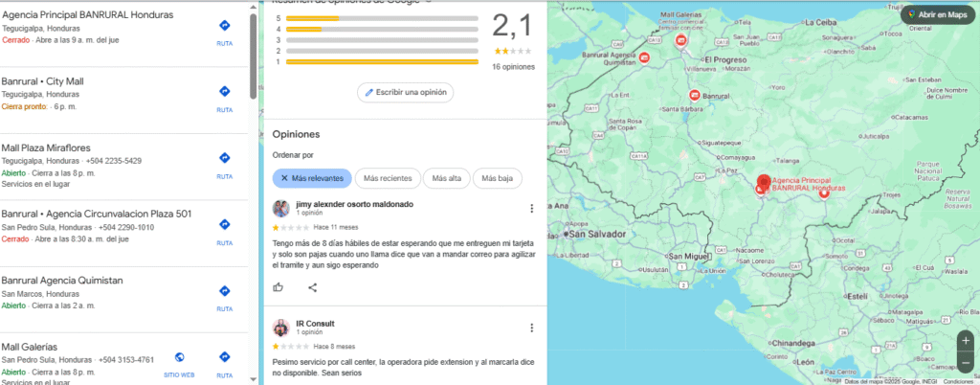Viewport: 980px width, 385px height.
Task: Filter by 4-star rating bar
Action: tap(382, 29)
